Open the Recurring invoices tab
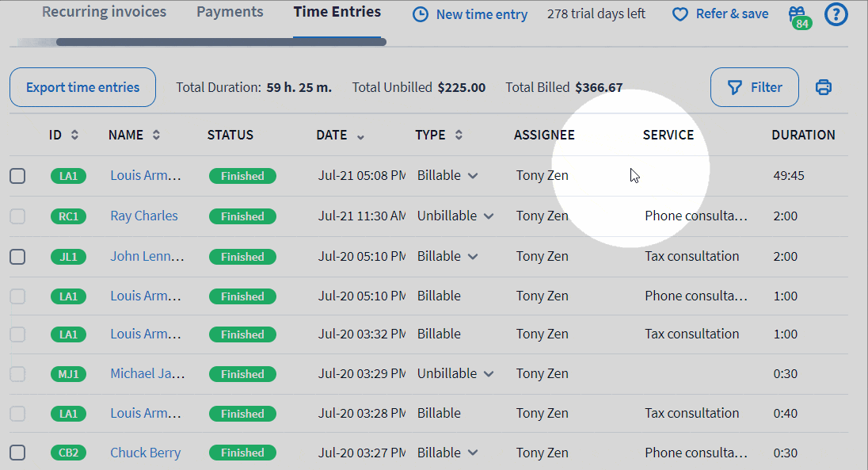 [x=104, y=12]
